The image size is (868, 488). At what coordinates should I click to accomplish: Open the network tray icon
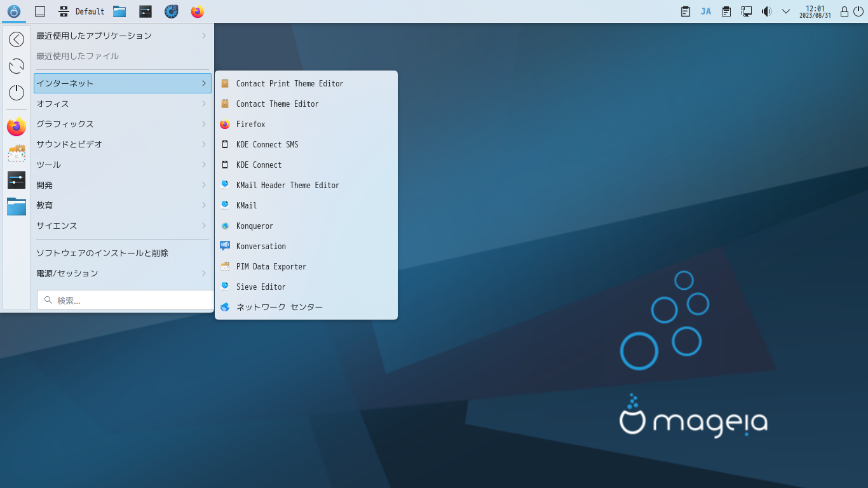747,11
